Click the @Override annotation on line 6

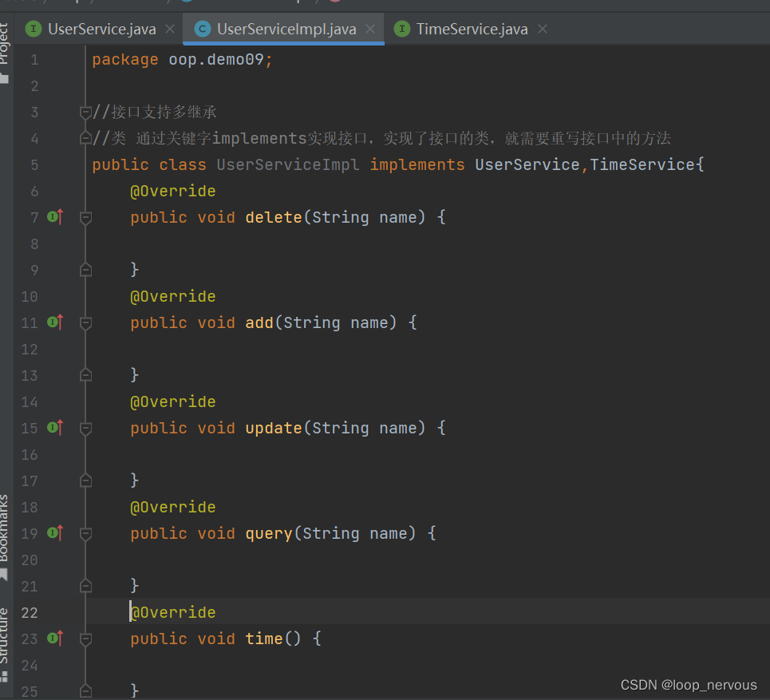pyautogui.click(x=173, y=191)
